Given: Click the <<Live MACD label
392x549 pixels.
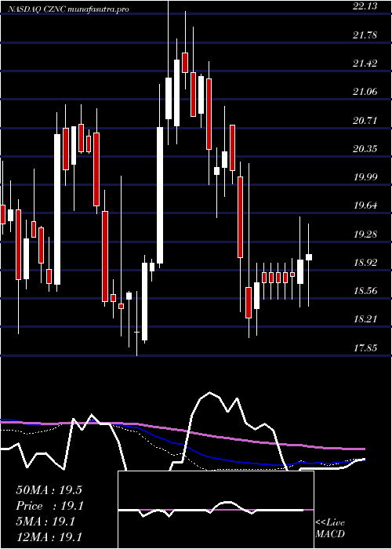Looking at the screenshot, I should tap(330, 529).
